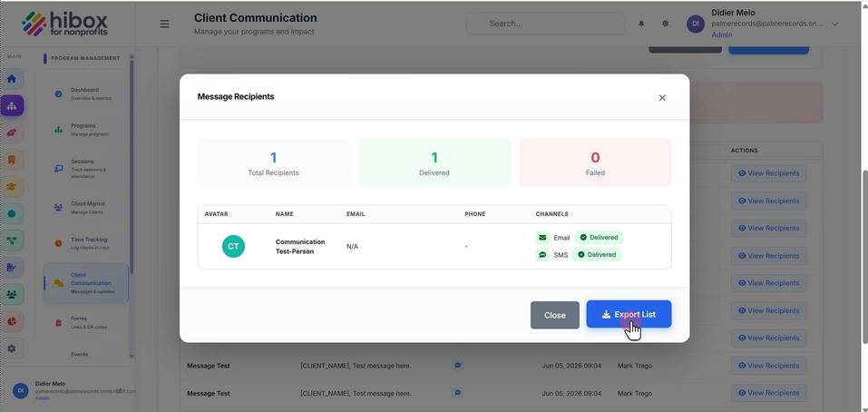Click the CT recipient avatar
The image size is (868, 412).
[233, 247]
